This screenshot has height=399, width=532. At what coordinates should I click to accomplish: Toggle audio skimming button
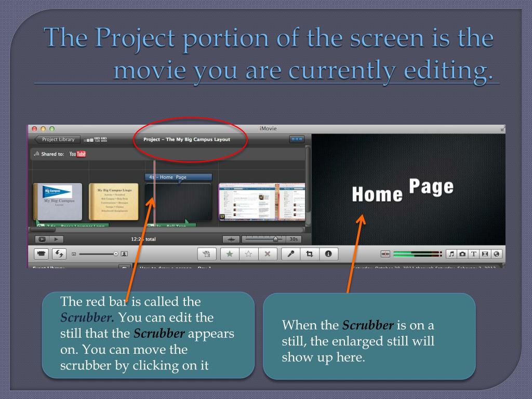[x=385, y=254]
